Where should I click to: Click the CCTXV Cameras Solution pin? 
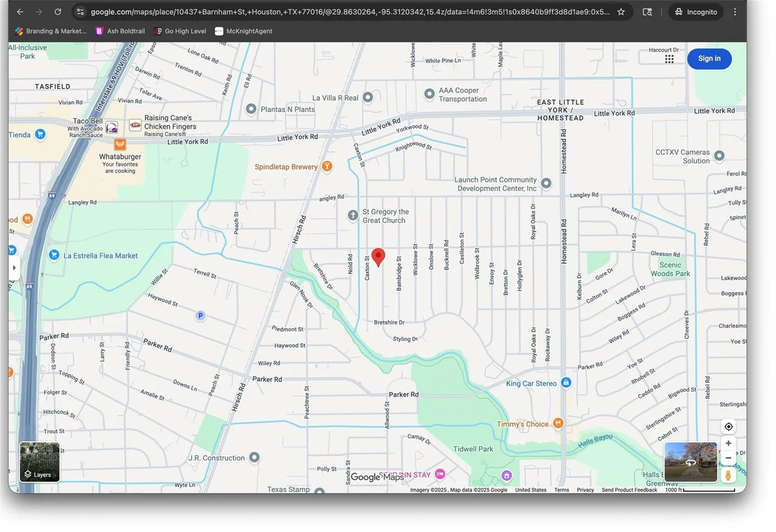[719, 155]
